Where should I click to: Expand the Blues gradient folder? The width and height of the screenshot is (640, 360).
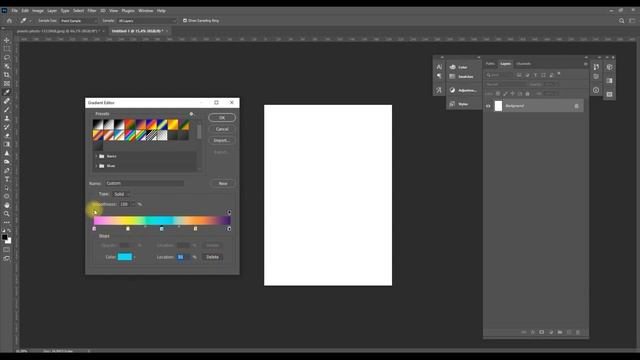point(96,166)
